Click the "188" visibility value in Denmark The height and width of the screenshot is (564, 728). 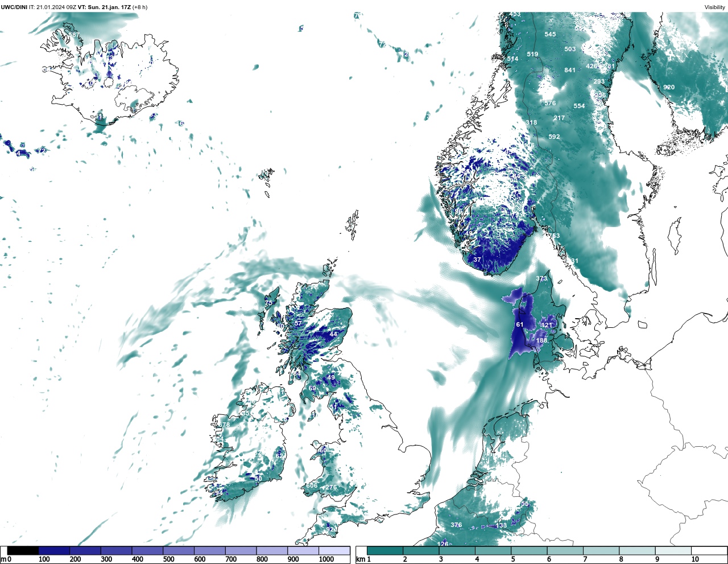click(541, 340)
